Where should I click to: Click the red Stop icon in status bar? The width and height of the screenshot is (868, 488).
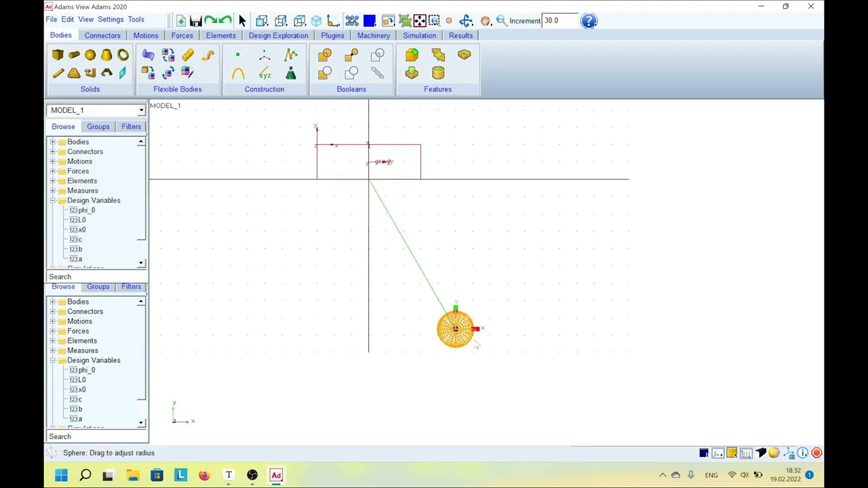click(816, 453)
